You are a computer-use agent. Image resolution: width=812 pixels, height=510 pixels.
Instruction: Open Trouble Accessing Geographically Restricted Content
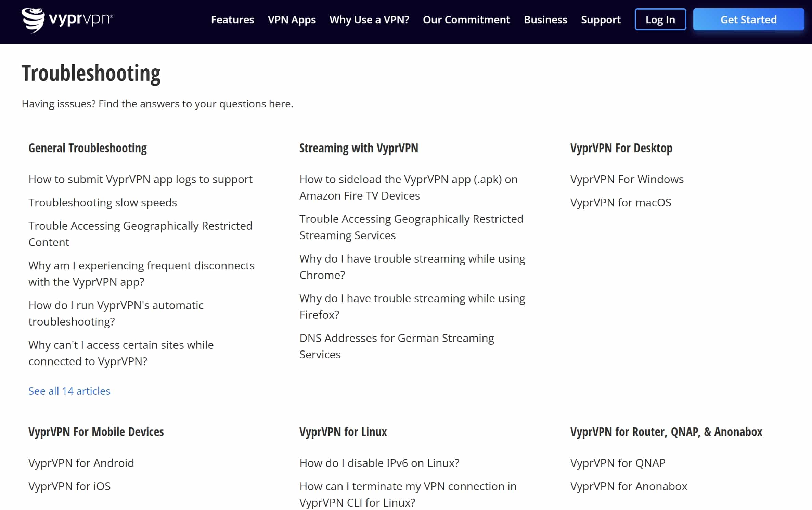[x=140, y=234]
